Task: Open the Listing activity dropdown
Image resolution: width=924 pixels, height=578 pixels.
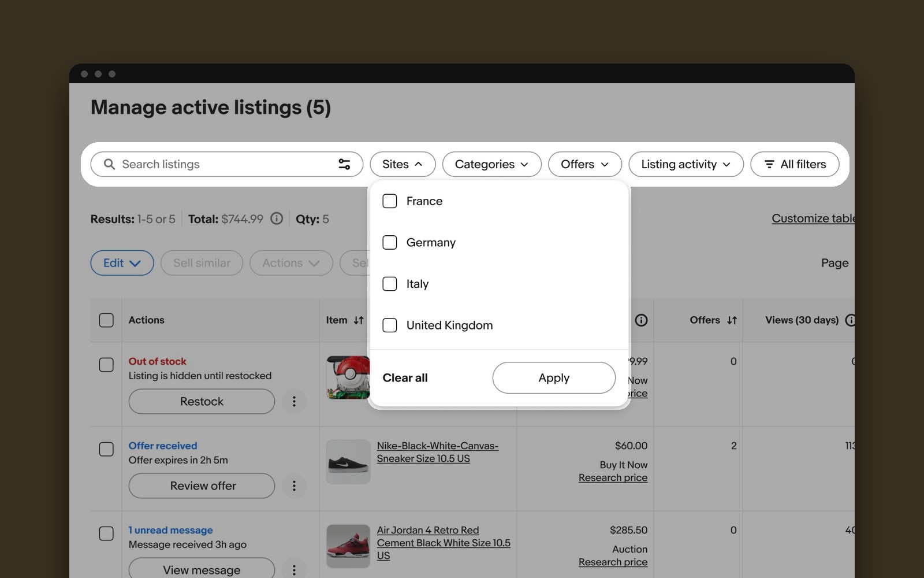Action: tap(685, 164)
